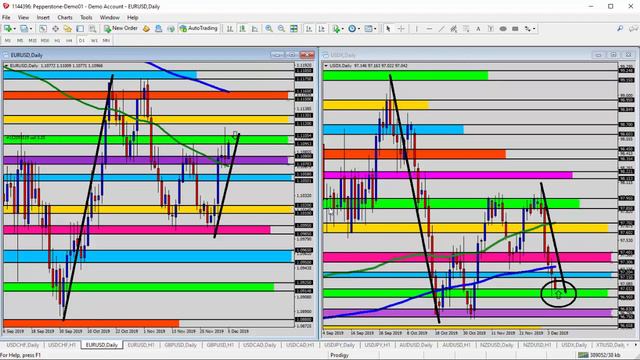Switch to the H1 timeframe
This screenshot has width=640, height=360.
click(57, 40)
